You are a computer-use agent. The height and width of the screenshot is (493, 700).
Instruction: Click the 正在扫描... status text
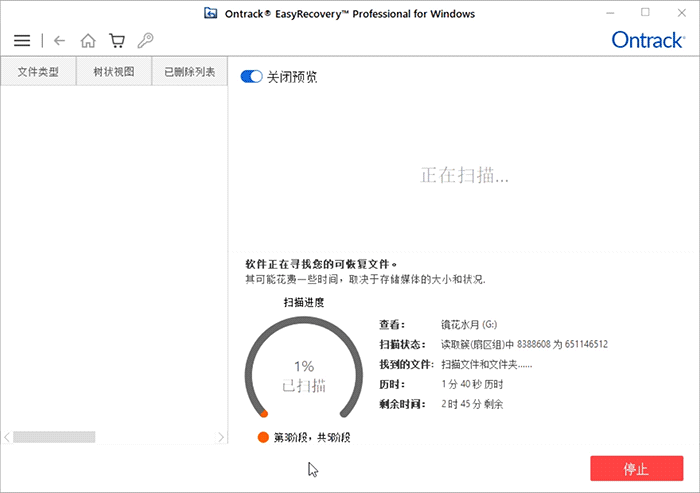pos(464,175)
